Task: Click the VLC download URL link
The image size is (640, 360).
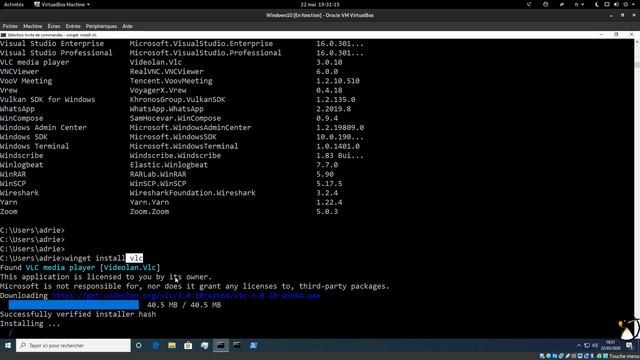Action: 186,296
